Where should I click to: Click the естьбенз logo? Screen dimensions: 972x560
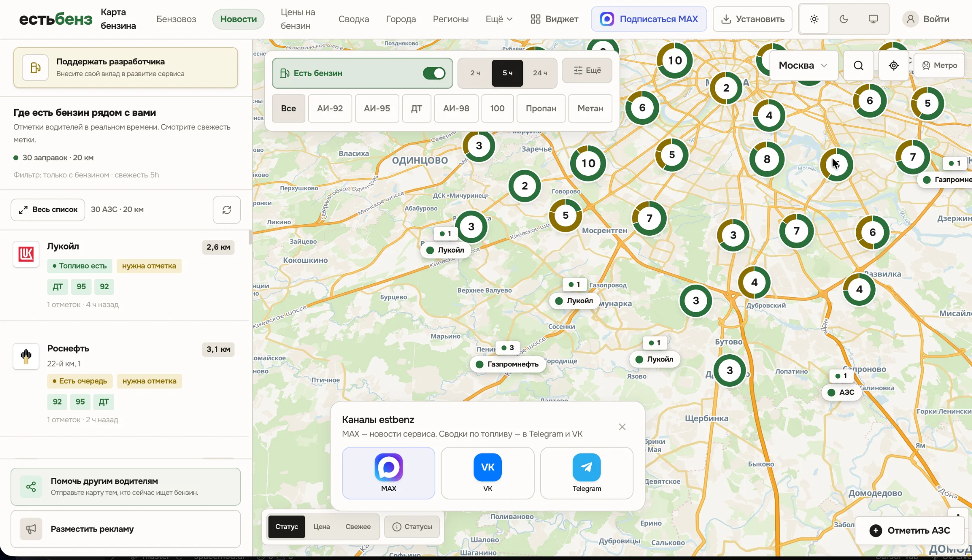point(56,19)
